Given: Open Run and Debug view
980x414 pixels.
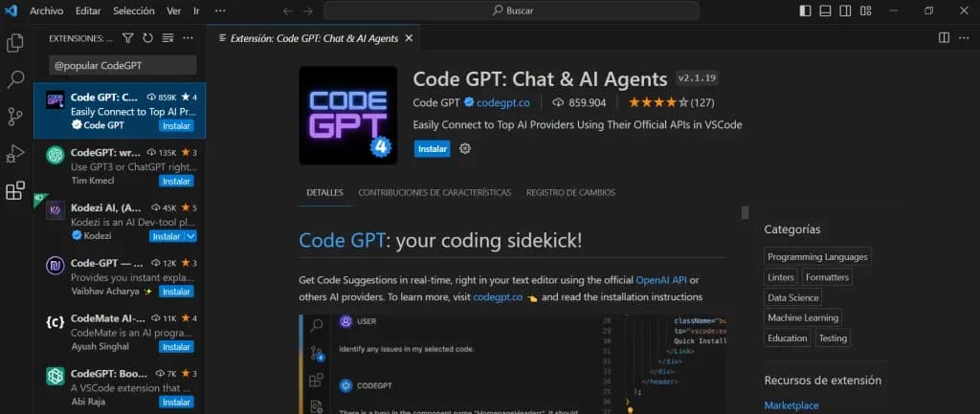Looking at the screenshot, I should point(15,153).
